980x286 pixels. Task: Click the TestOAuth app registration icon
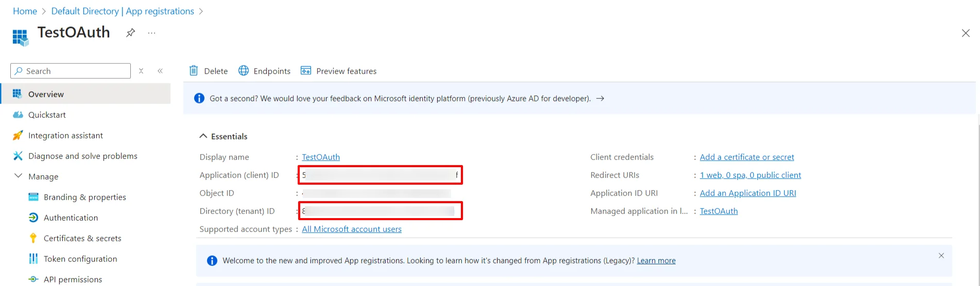tap(21, 38)
